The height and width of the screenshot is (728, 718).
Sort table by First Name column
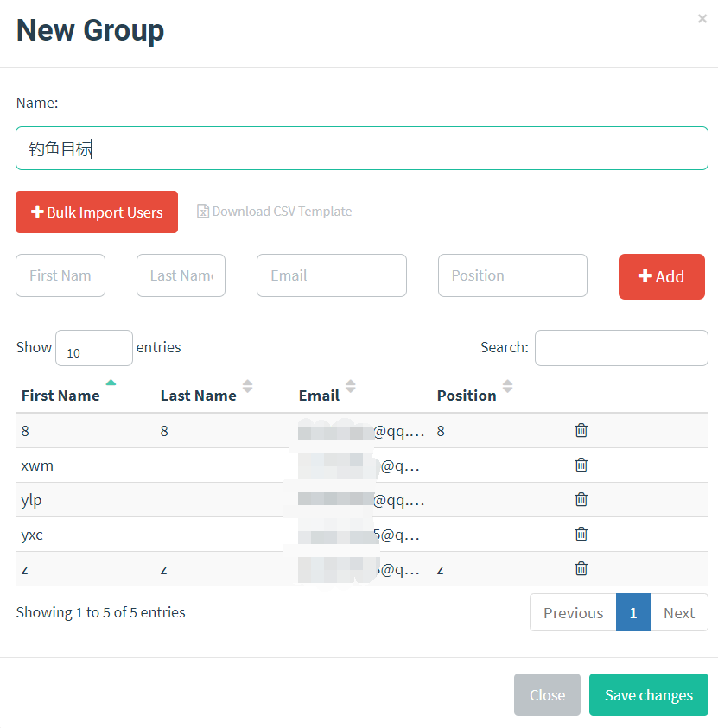click(60, 395)
